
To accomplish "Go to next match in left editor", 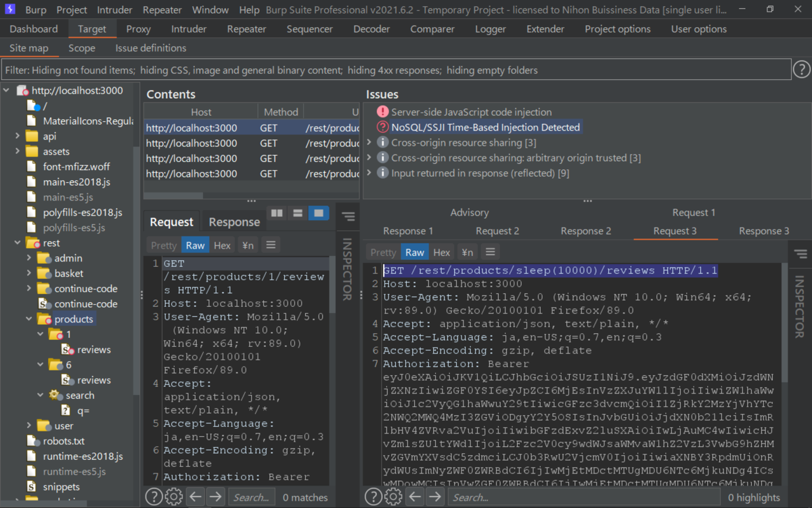I will tap(215, 497).
